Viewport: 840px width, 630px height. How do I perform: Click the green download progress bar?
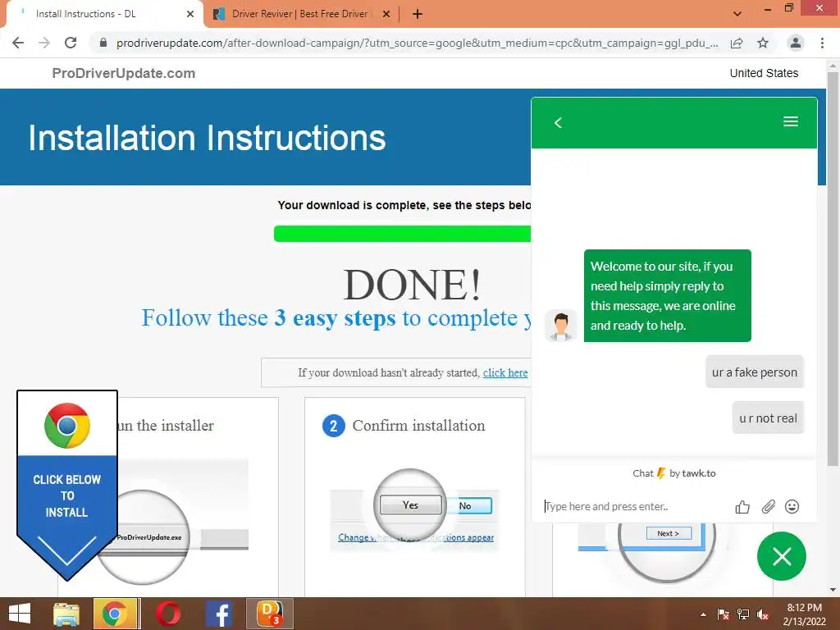point(402,234)
